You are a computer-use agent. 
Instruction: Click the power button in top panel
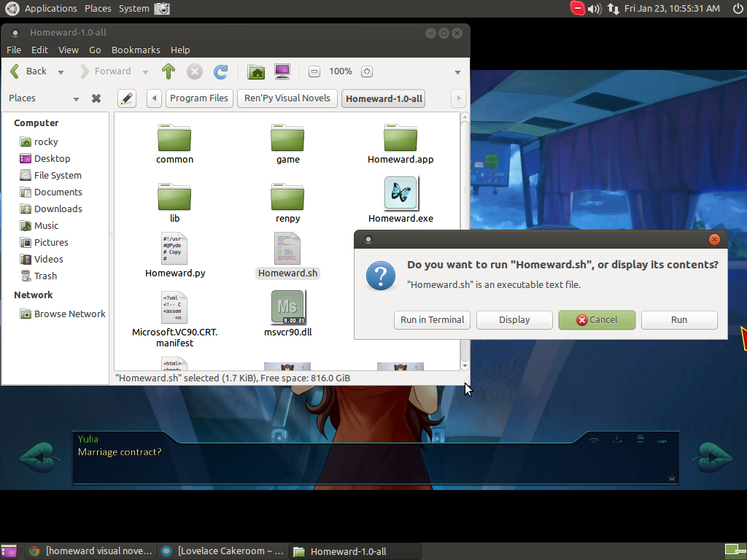tap(737, 9)
